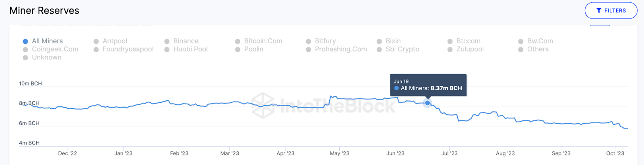Toggle Antpool series in legend
Viewport: 644px width, 165px height.
coord(115,41)
